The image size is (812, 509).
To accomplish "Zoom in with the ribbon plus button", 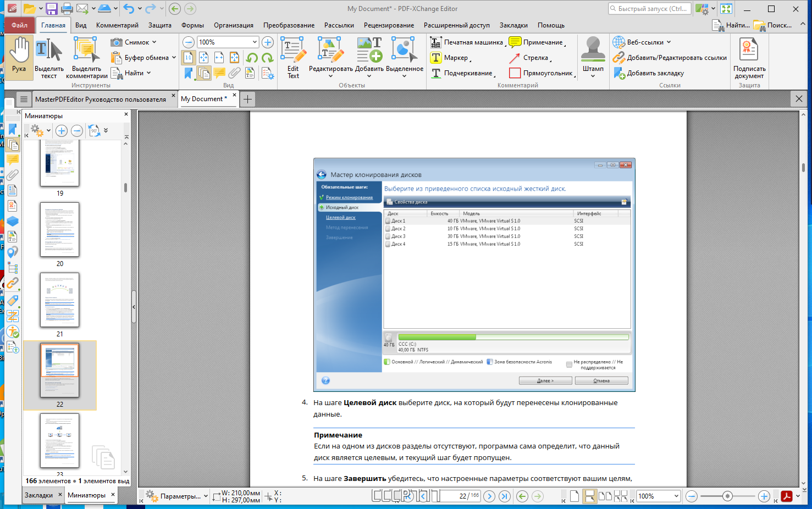I will point(268,42).
